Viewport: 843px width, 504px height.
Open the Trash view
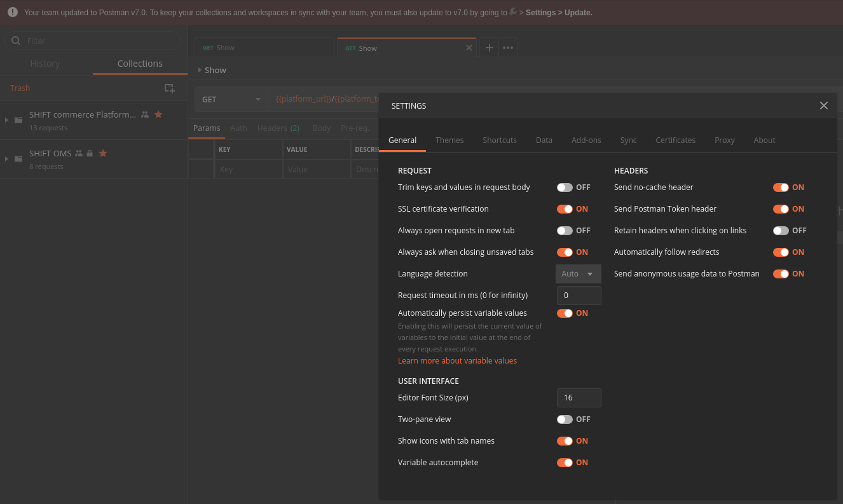pyautogui.click(x=20, y=88)
